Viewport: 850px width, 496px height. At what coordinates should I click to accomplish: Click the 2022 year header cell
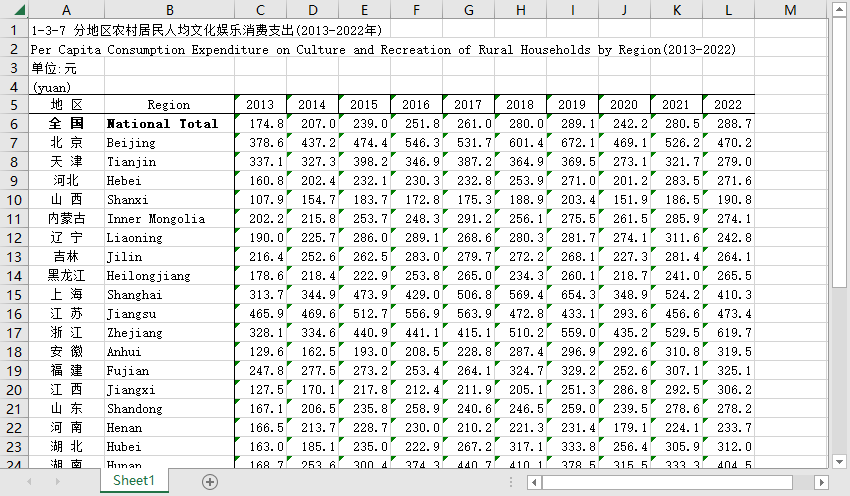[x=729, y=105]
